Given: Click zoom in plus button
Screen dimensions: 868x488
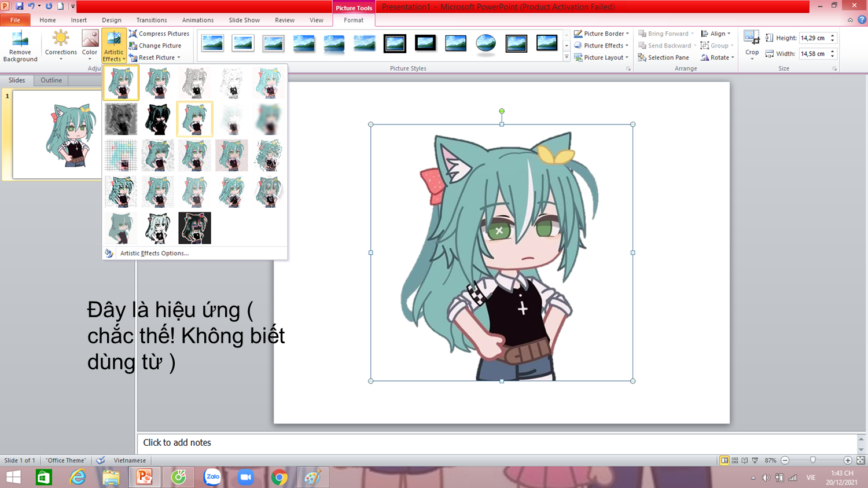Looking at the screenshot, I should pos(848,460).
